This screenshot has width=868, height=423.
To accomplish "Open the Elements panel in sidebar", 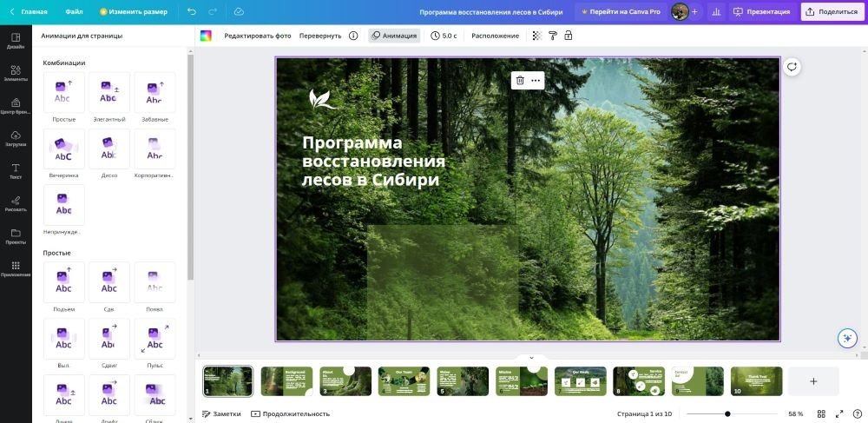I will 16,72.
